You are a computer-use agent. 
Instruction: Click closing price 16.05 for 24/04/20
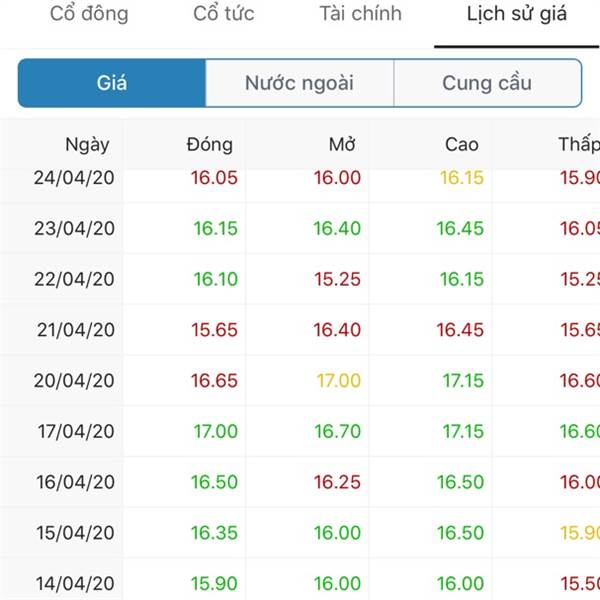coord(214,178)
